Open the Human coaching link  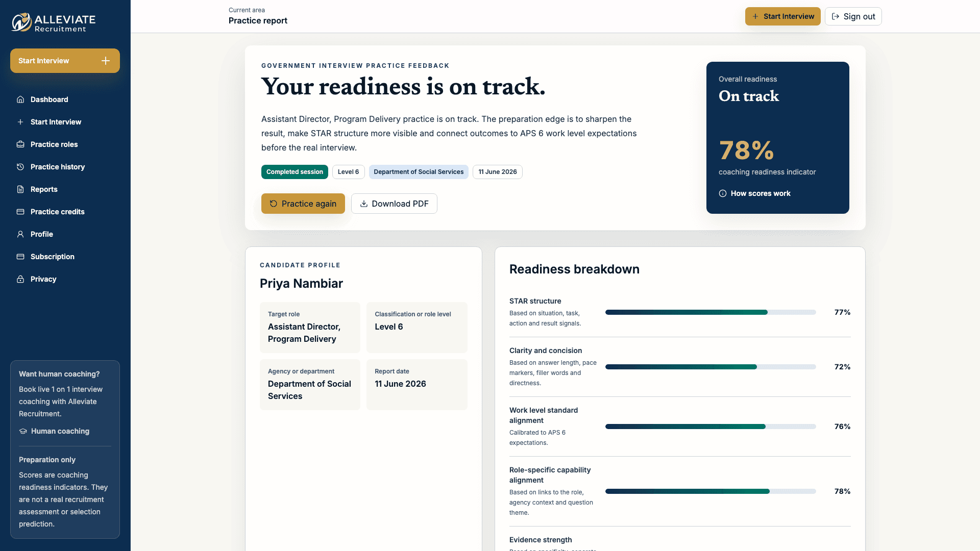pyautogui.click(x=54, y=431)
